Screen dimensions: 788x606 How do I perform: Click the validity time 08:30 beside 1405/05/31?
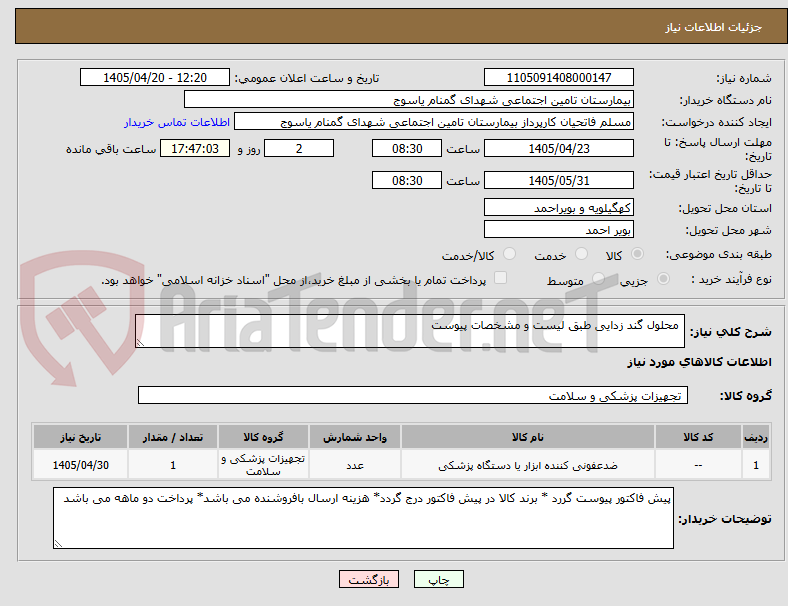tap(407, 180)
